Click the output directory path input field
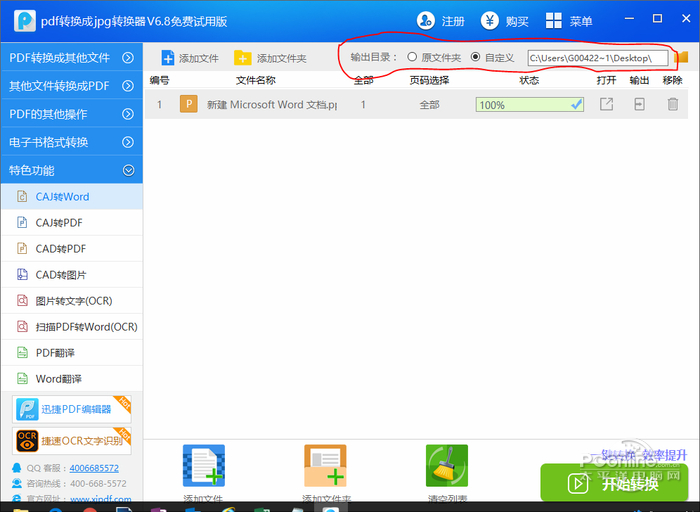Viewport: 700px width, 512px height. click(598, 58)
